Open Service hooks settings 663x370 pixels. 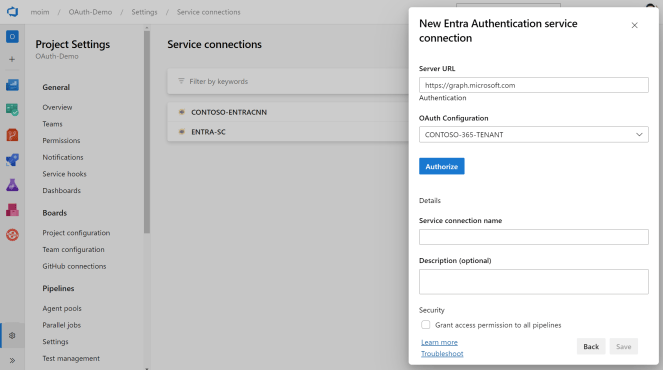point(64,174)
